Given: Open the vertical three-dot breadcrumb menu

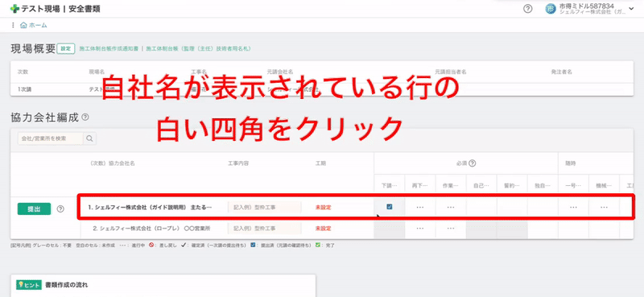Looking at the screenshot, I should (x=14, y=25).
